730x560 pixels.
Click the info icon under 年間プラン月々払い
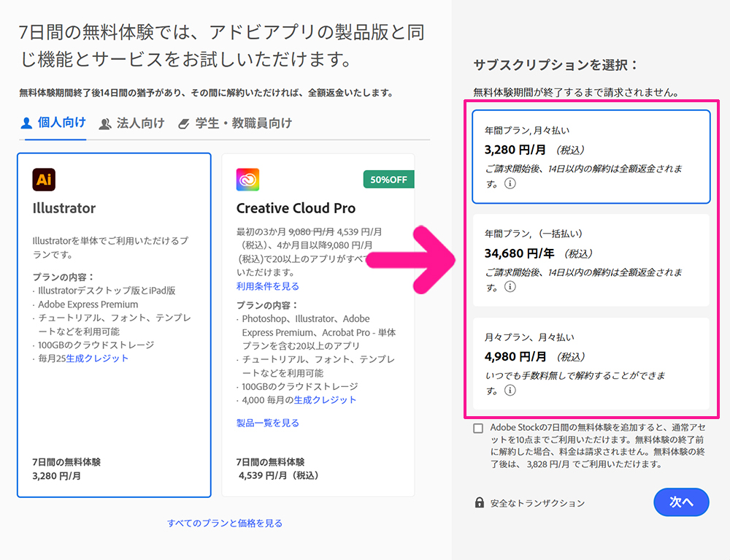[511, 183]
